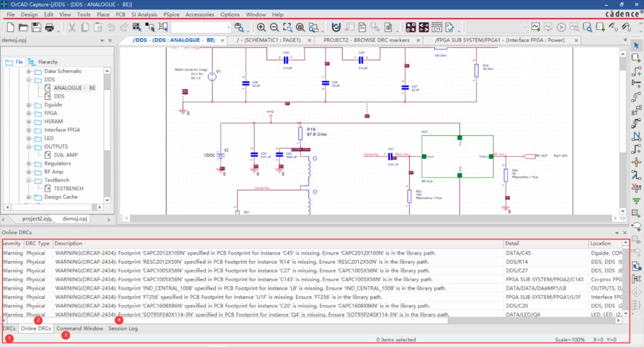Close the DDS ANALOGUE BE tab
This screenshot has height=347, width=644.
(222, 40)
